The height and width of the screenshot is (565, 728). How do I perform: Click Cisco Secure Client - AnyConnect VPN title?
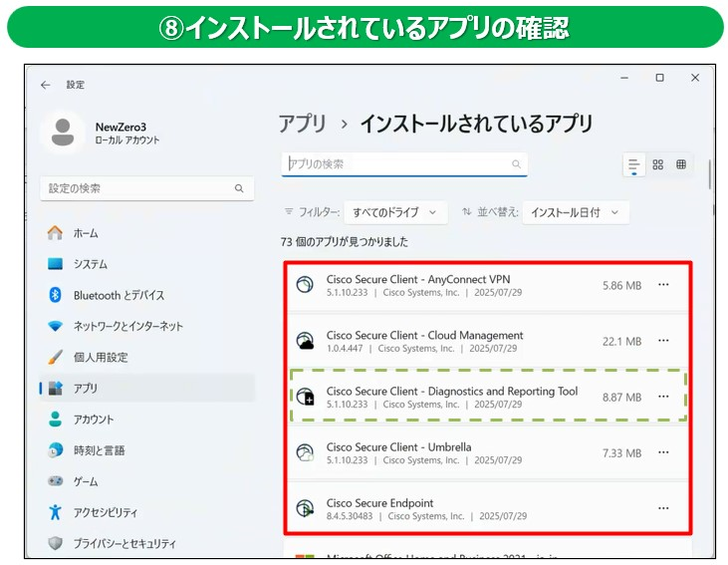418,279
